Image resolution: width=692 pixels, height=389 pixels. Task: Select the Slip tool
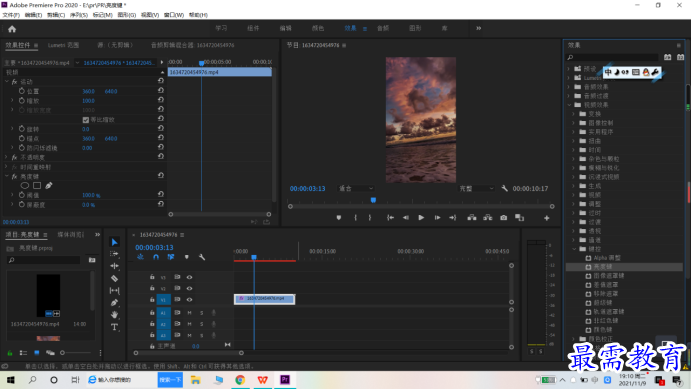(114, 291)
